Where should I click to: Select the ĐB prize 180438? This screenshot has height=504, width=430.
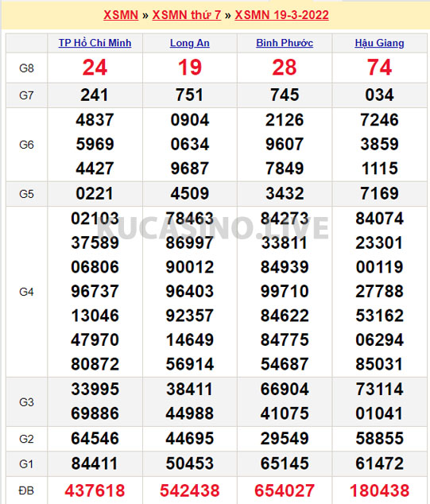(380, 490)
